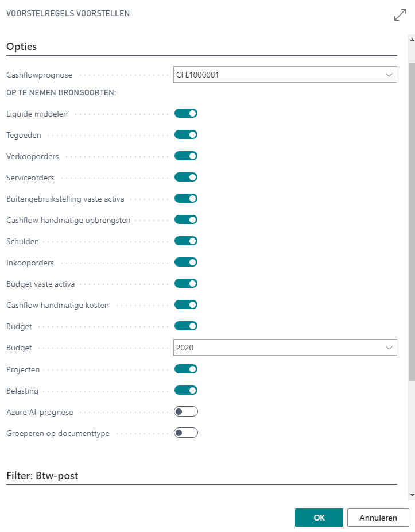Click the scrollbar down arrow icon

(x=410, y=495)
